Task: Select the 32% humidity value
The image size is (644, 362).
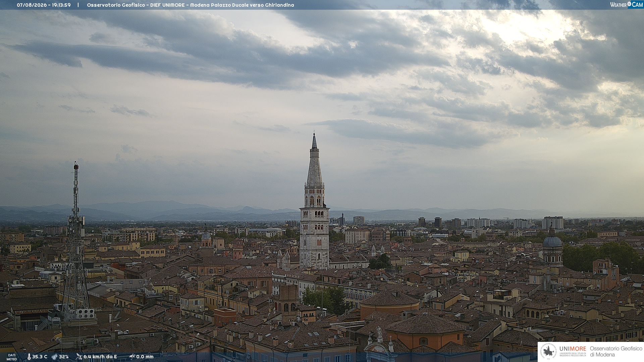Action: pos(64,357)
